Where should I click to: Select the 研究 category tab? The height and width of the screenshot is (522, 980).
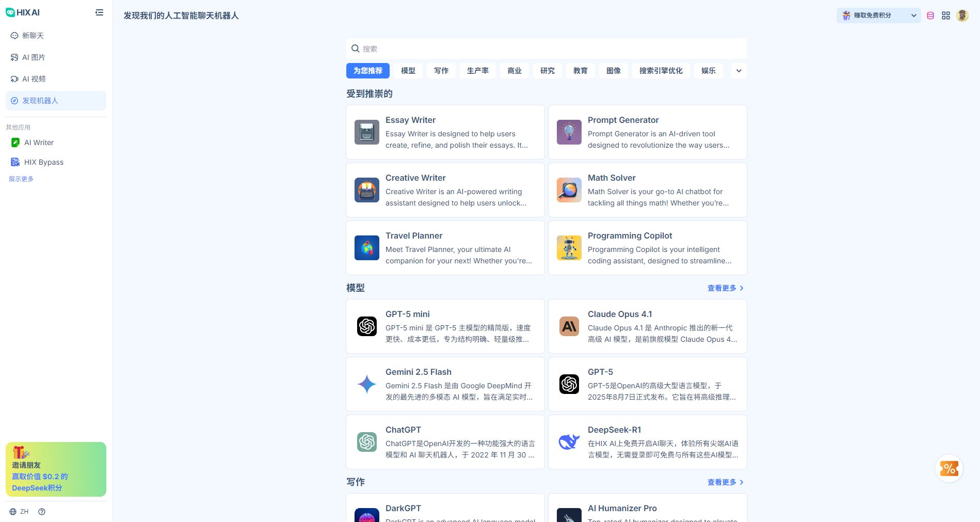548,71
